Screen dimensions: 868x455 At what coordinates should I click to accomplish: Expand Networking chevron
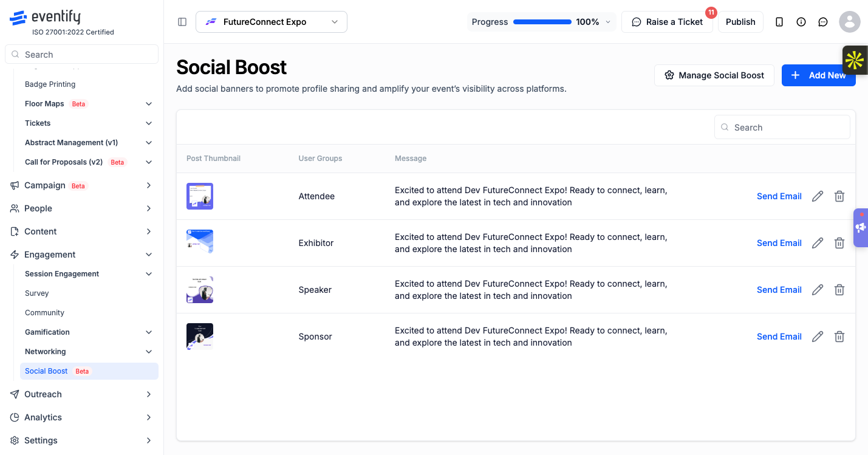pos(149,352)
